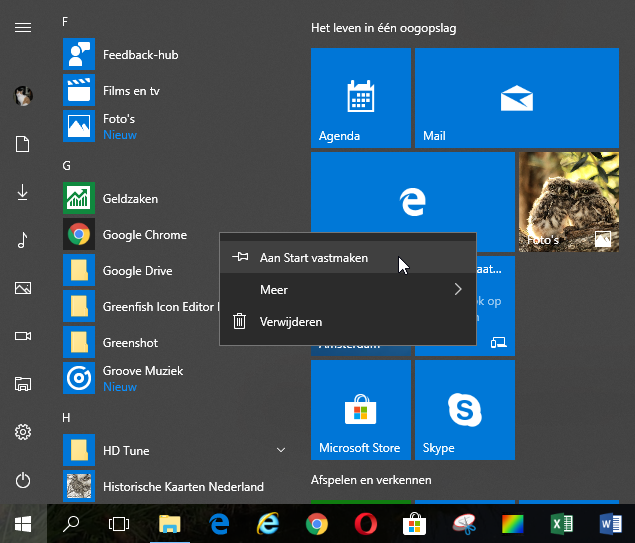Screen dimensions: 635x543
Task: Launch Geldzaken app
Action: (x=174, y=198)
